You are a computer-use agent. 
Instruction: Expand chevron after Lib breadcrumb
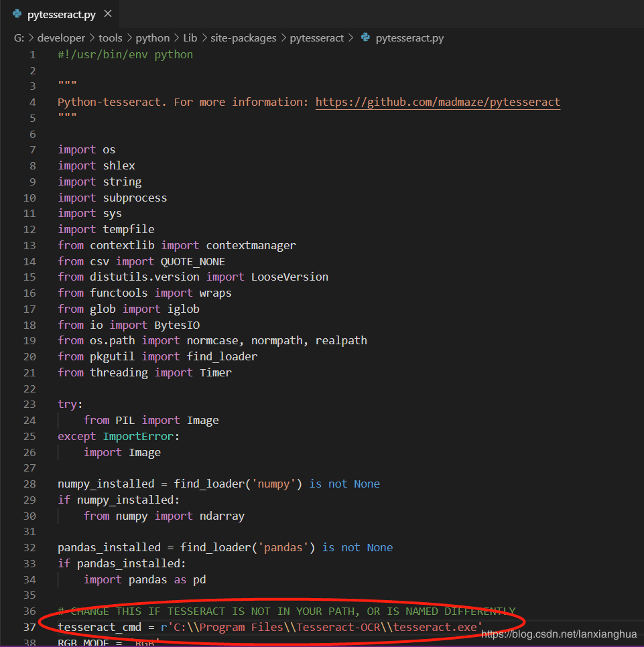(204, 38)
